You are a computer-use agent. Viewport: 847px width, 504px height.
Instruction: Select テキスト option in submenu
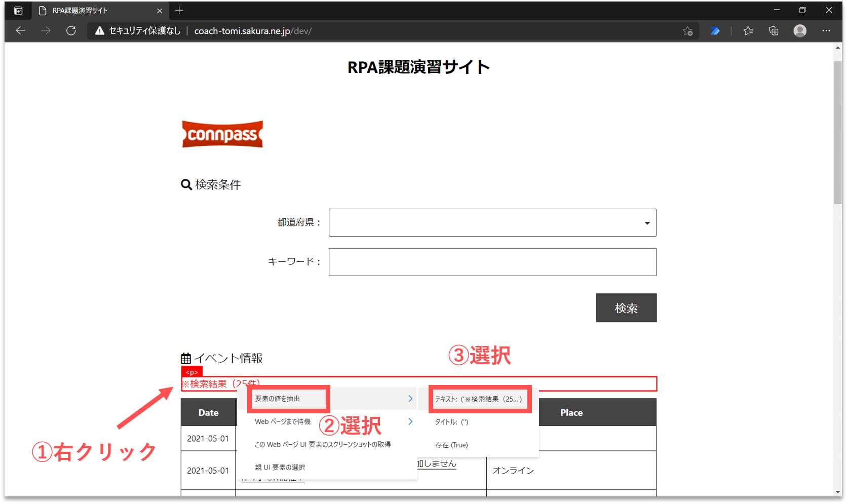tap(478, 399)
